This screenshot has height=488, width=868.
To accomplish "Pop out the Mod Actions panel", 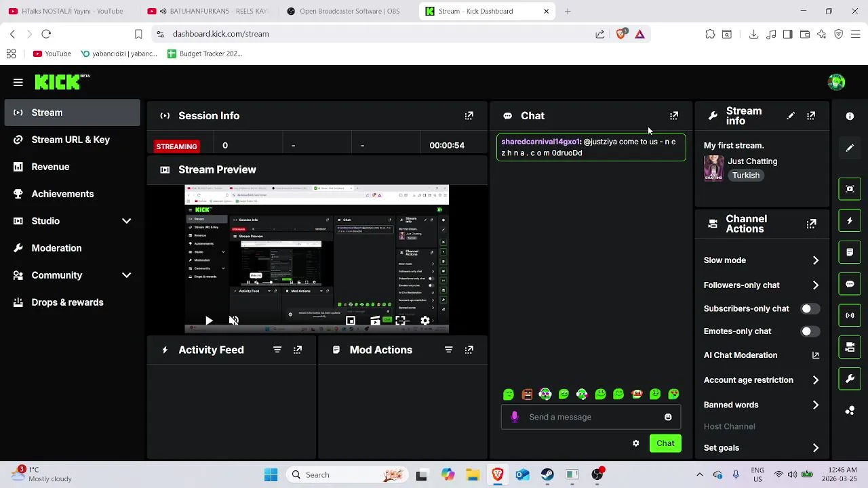I will tap(469, 350).
